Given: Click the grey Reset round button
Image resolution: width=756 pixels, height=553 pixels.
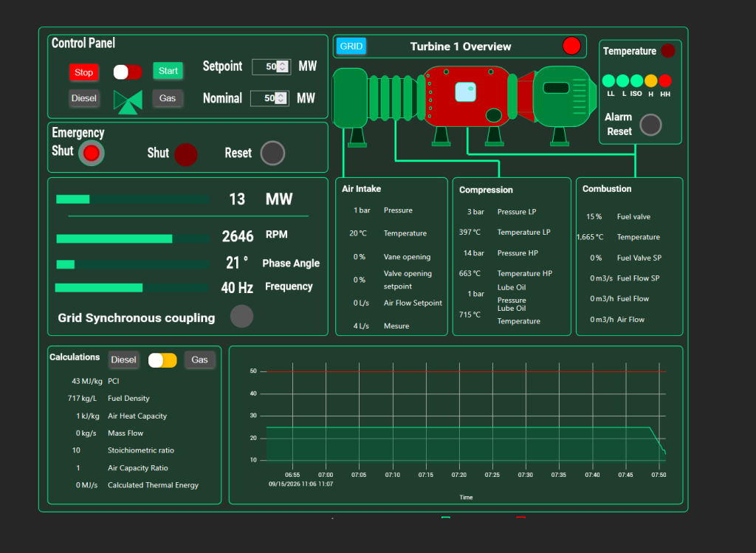Looking at the screenshot, I should [x=272, y=154].
